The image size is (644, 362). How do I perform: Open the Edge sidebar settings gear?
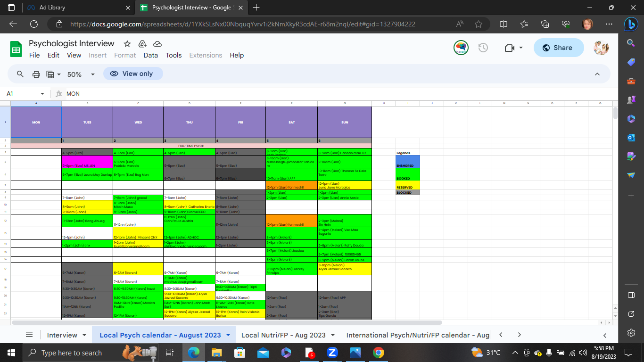(x=631, y=333)
